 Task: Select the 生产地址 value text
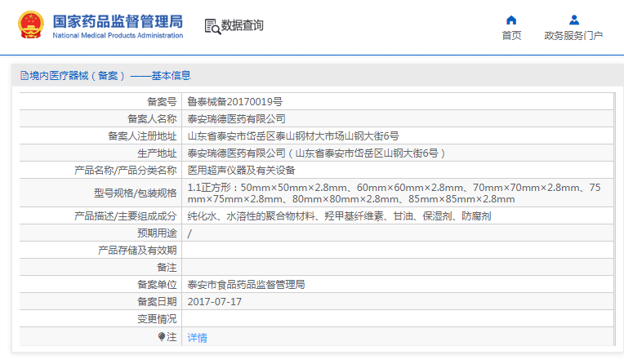316,153
